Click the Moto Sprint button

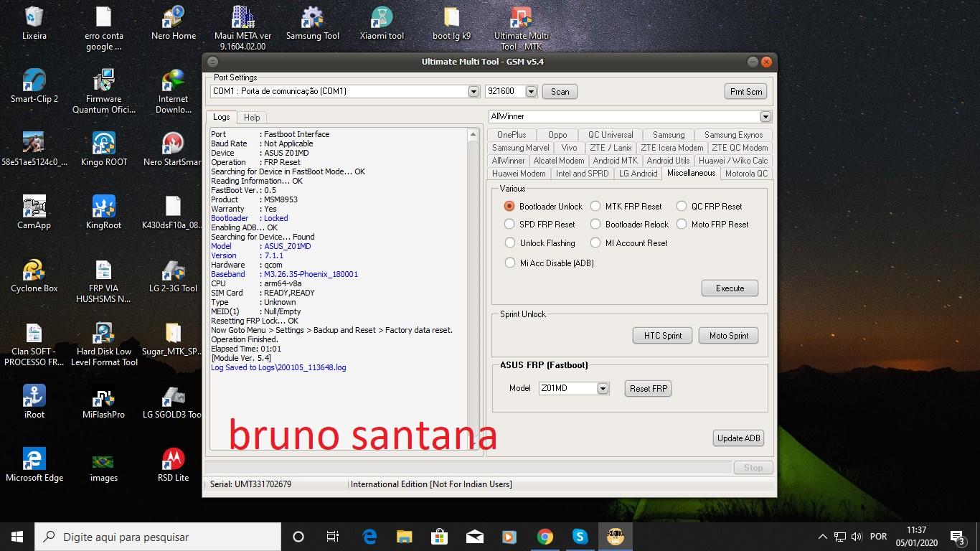728,335
